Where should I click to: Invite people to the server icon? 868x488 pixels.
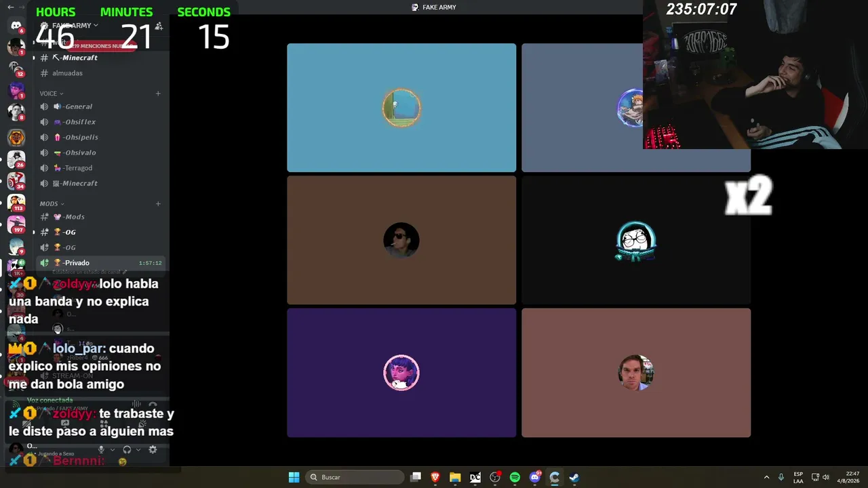[x=159, y=26]
